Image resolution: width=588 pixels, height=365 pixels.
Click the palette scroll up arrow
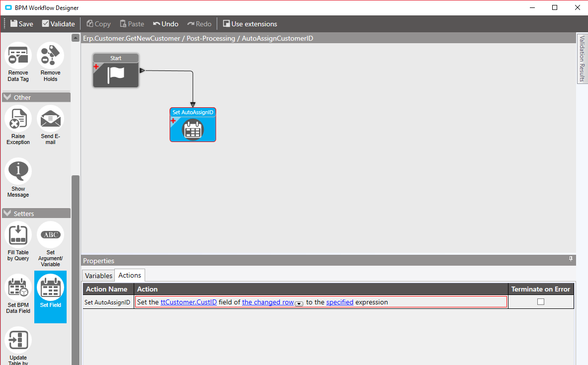[x=76, y=38]
